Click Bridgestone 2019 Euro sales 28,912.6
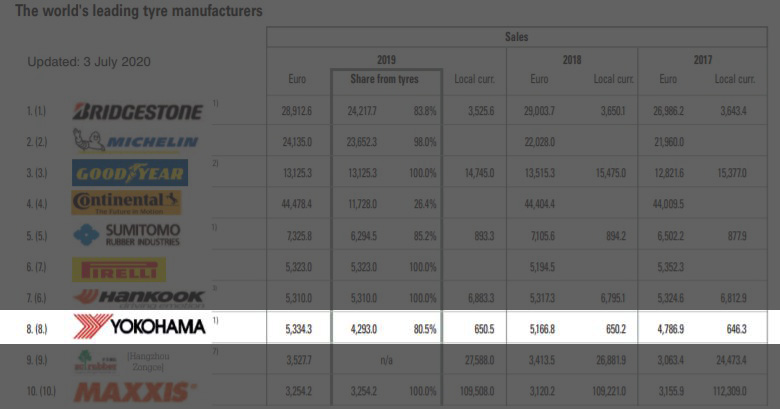780x409 pixels. [296, 111]
